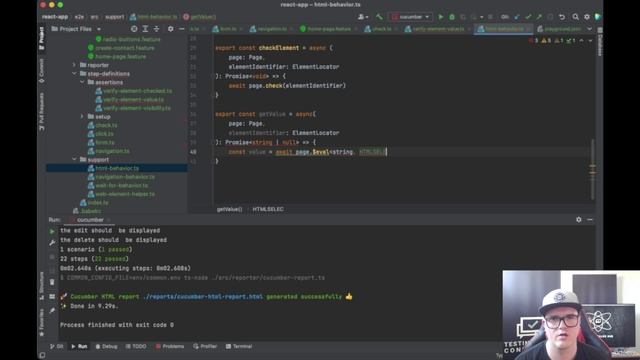640x360 pixels.
Task: Click the editor vertical scrollbar marker strip
Action: (x=593, y=169)
